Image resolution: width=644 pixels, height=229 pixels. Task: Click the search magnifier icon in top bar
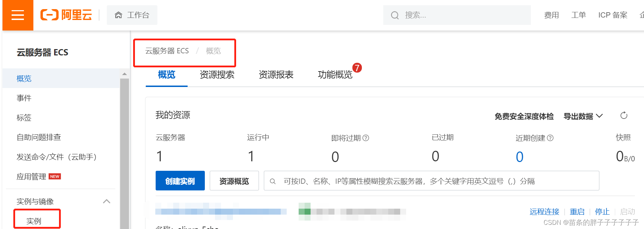[395, 15]
